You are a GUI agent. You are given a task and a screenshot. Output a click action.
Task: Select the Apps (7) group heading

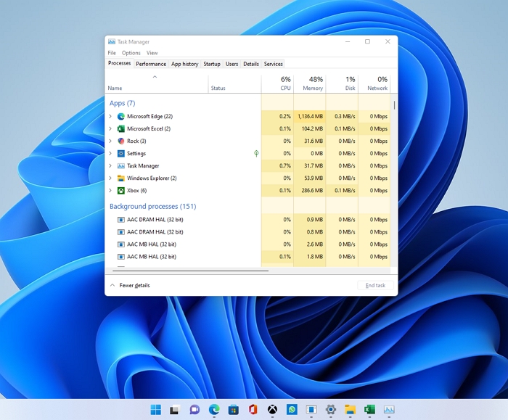pyautogui.click(x=122, y=103)
